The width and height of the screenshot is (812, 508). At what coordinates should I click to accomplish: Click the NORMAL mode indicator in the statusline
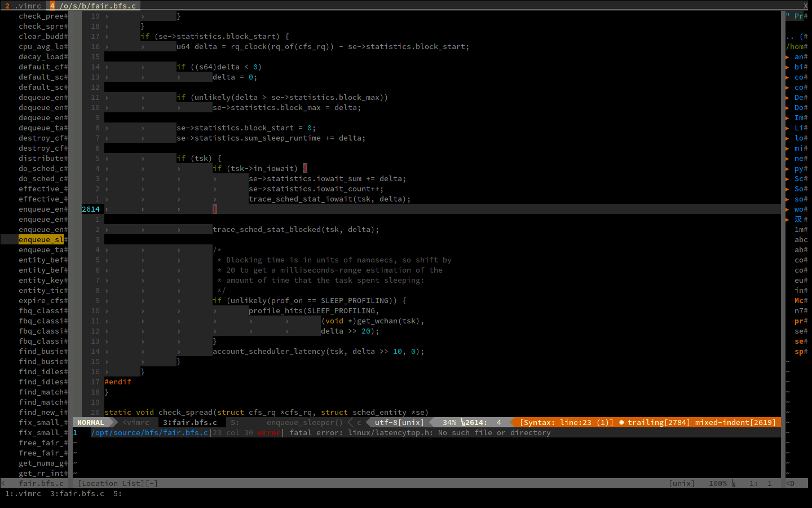tap(91, 423)
